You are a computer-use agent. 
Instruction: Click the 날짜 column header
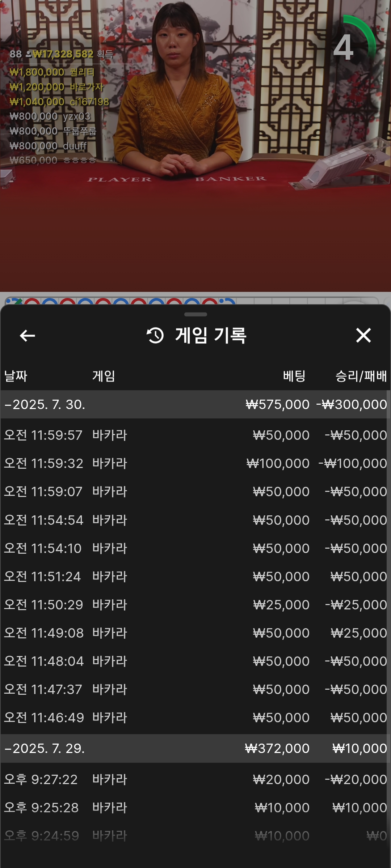[16, 376]
